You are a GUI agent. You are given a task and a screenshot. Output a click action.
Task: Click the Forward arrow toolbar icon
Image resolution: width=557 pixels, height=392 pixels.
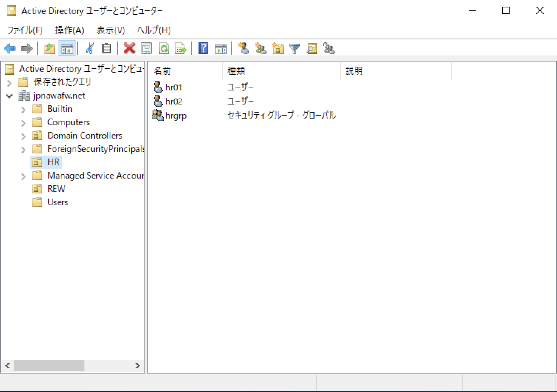[x=27, y=48]
